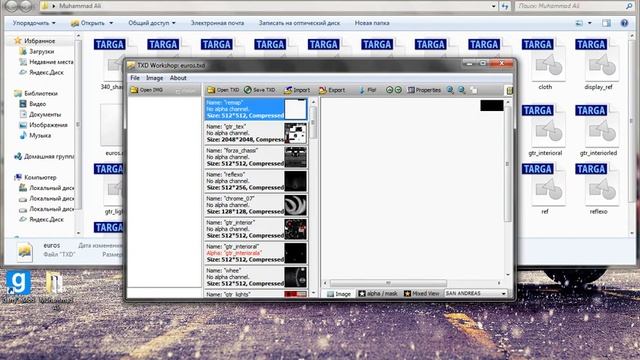The height and width of the screenshot is (360, 640).
Task: Click preview pane vertical scrollbar
Action: tap(508, 163)
